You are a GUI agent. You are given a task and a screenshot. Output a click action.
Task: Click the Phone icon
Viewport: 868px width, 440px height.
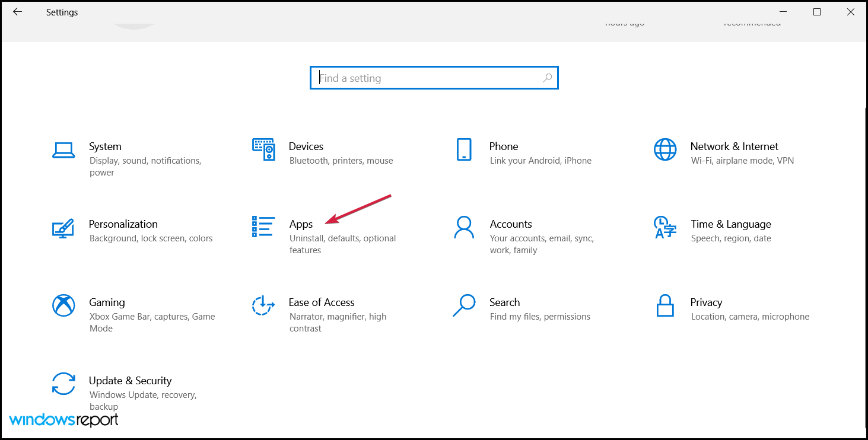click(464, 150)
